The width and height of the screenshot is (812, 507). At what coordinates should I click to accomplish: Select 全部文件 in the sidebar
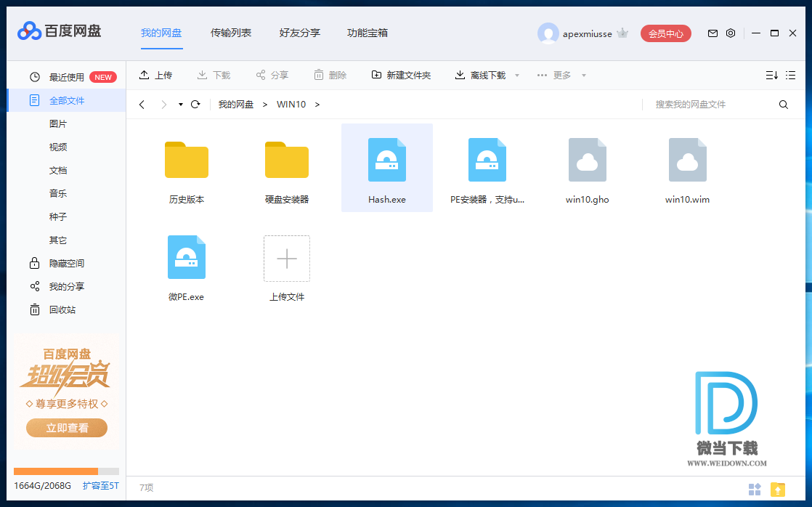click(66, 100)
